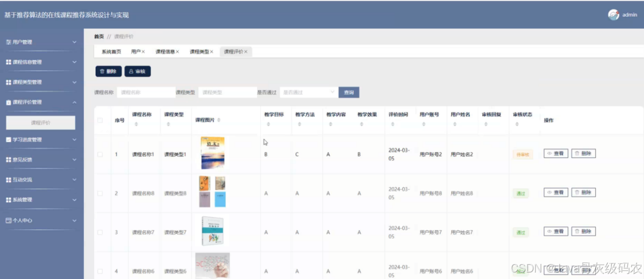Click the 审核 button
Viewport: 644px width, 279px height.
[138, 71]
